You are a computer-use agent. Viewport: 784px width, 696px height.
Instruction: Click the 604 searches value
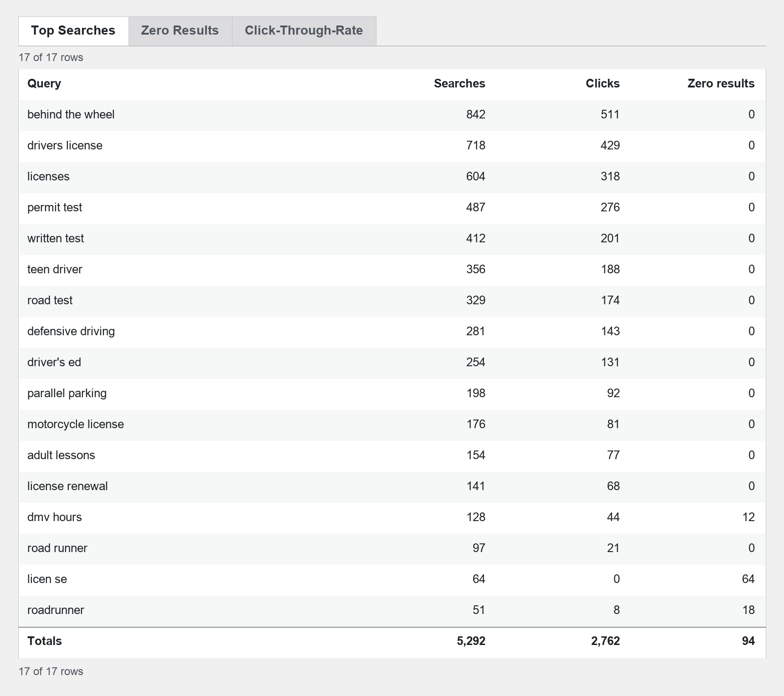[x=476, y=177]
